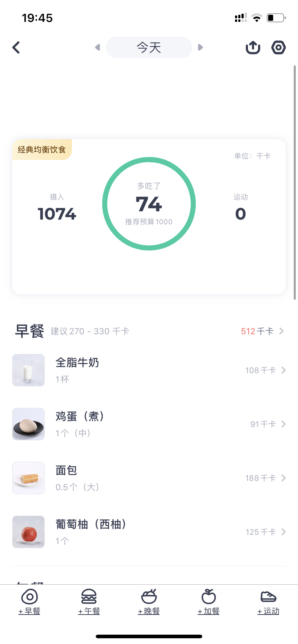Open the hexagon settings icon

click(278, 47)
